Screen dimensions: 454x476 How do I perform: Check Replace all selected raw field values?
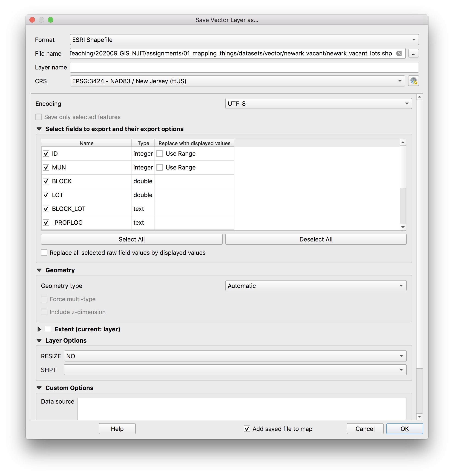pyautogui.click(x=44, y=252)
